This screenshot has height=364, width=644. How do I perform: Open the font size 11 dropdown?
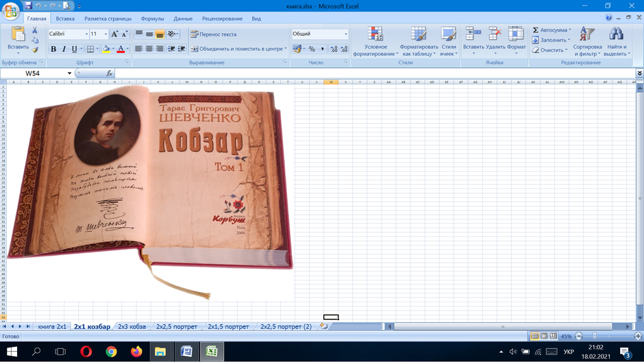click(x=106, y=34)
